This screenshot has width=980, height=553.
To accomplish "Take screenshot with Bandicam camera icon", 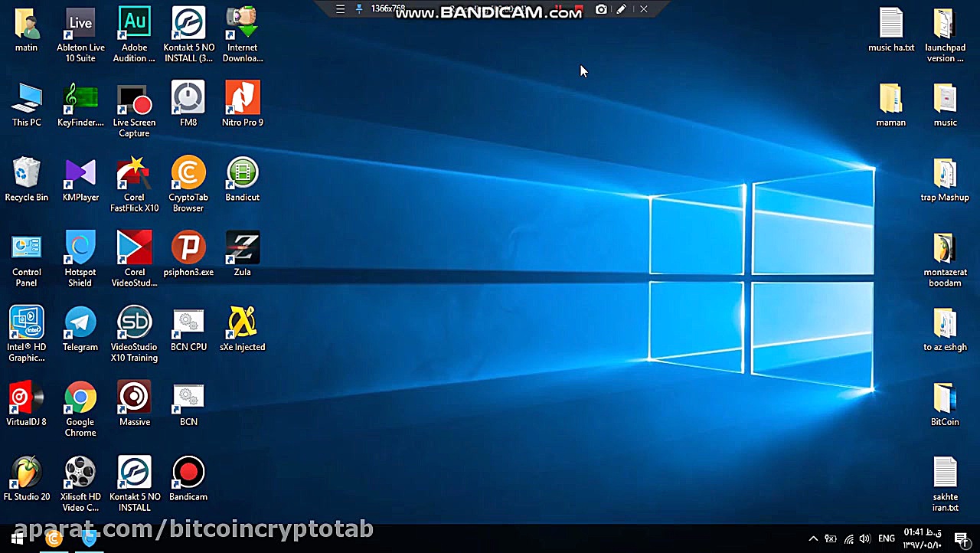I will click(x=601, y=9).
